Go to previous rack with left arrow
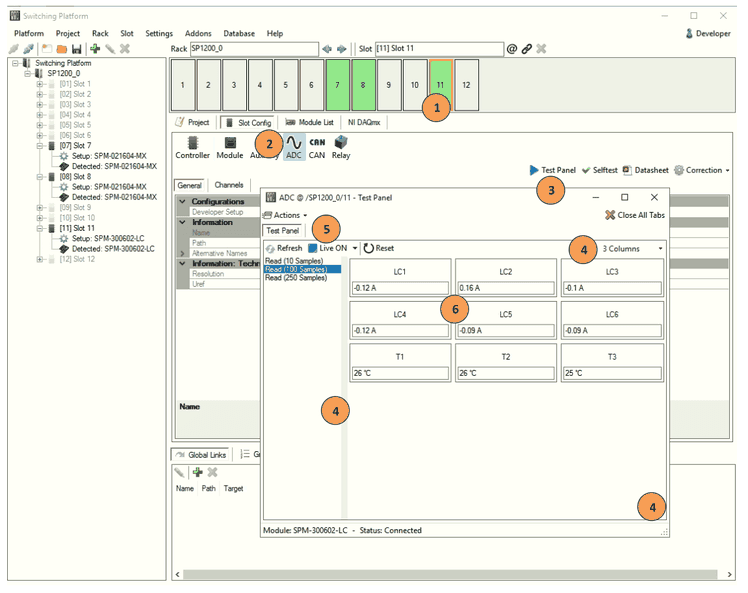This screenshot has width=748, height=593. [327, 49]
